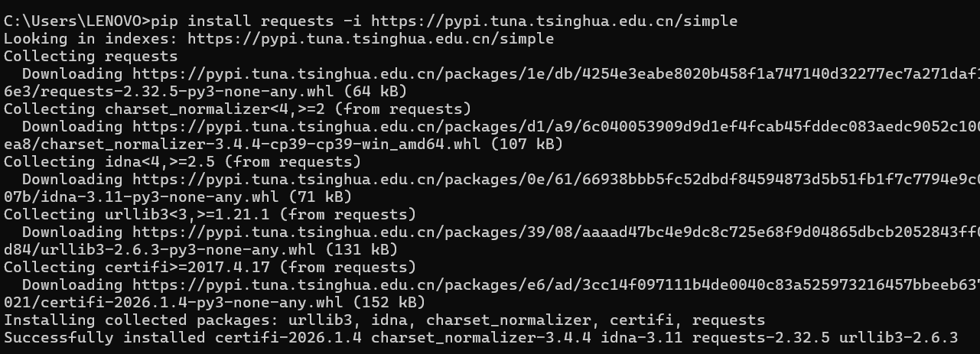Click the requests-2.32.5-py3-none-any.whl filename
The image size is (980, 354).
(177, 91)
